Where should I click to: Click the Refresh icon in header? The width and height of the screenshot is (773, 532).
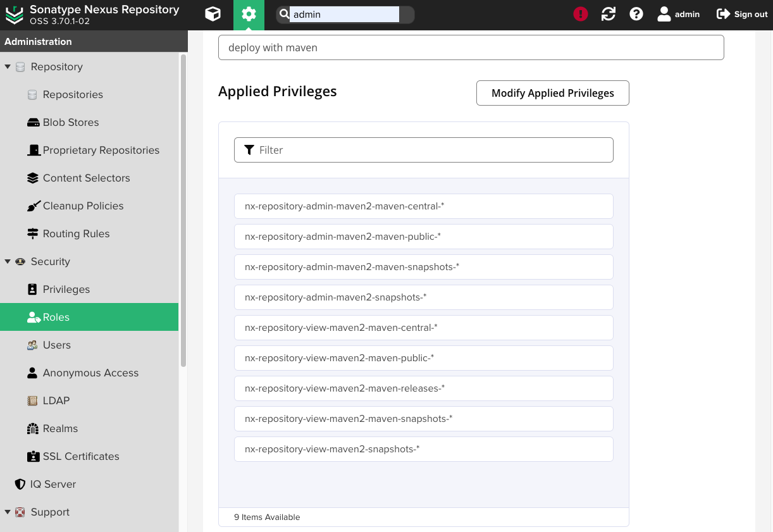coord(609,14)
